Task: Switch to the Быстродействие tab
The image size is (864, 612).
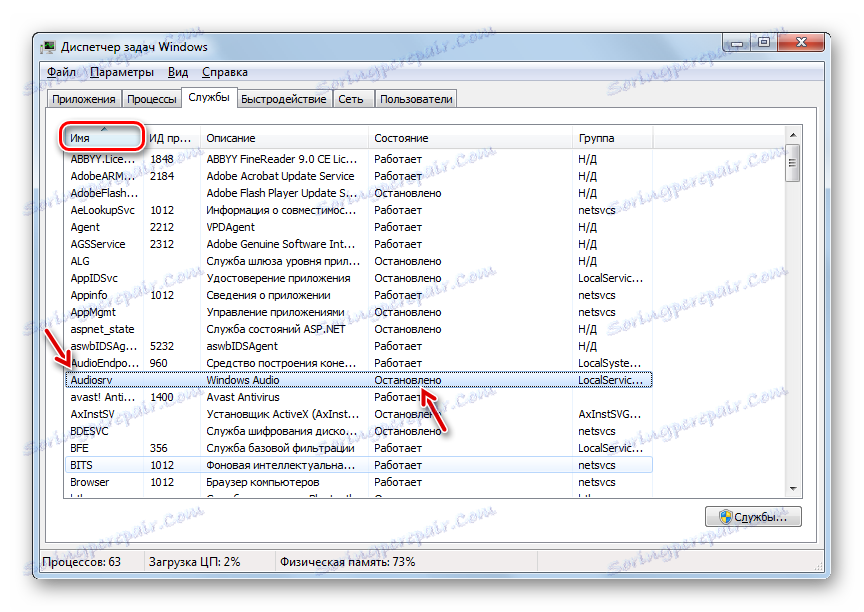Action: click(x=284, y=99)
